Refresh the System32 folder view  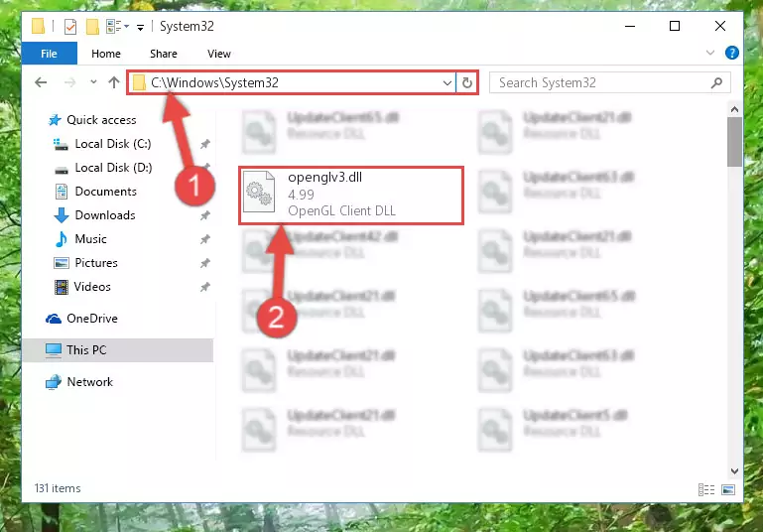coord(467,83)
